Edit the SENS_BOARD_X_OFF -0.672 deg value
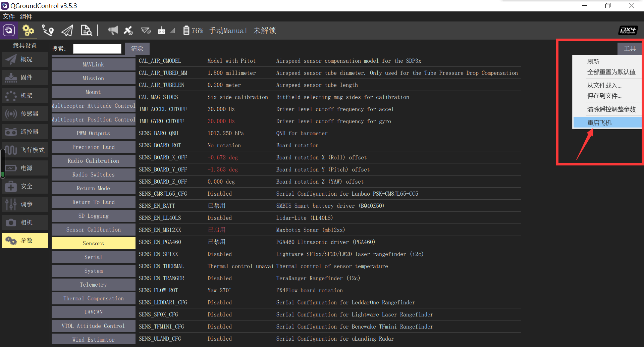 [x=223, y=157]
